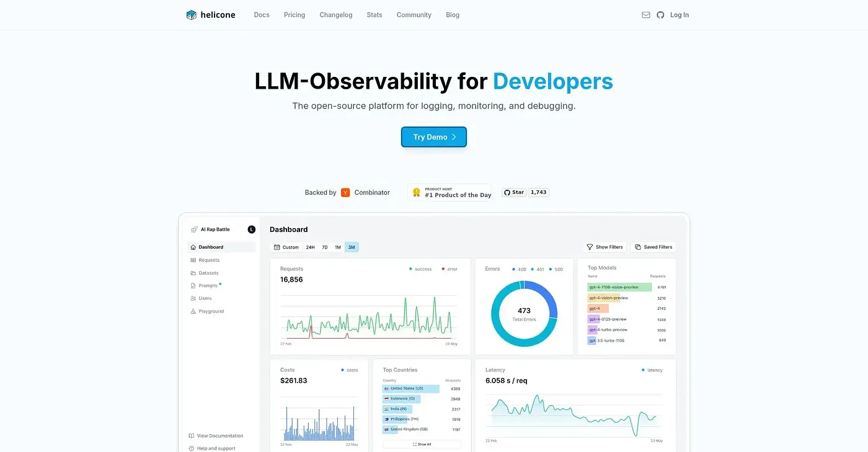Viewport: 868px width, 452px height.
Task: Click the Helicone logo icon
Action: [x=192, y=15]
